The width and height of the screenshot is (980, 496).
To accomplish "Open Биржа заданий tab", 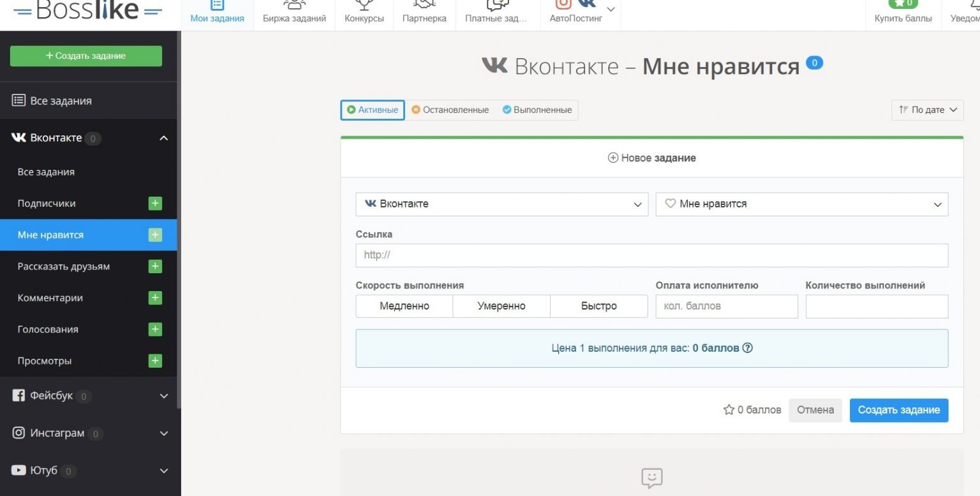I will pyautogui.click(x=295, y=15).
